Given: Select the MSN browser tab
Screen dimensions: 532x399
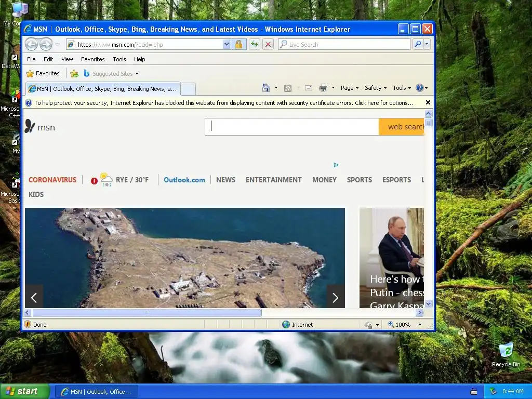Looking at the screenshot, I should pos(103,89).
